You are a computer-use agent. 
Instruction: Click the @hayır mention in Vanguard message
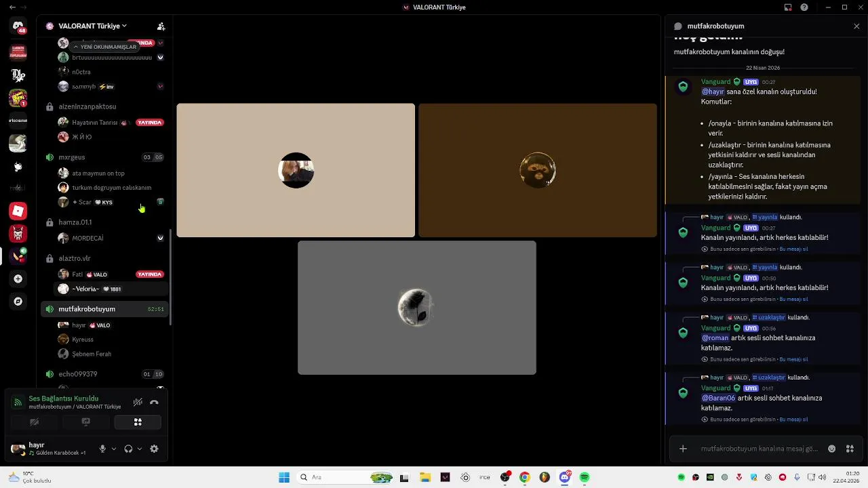pyautogui.click(x=713, y=91)
